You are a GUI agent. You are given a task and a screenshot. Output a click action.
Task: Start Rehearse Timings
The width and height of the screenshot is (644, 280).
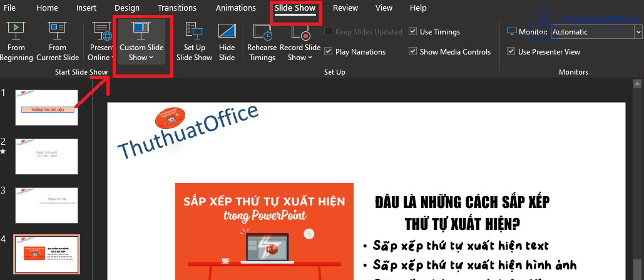click(x=262, y=42)
